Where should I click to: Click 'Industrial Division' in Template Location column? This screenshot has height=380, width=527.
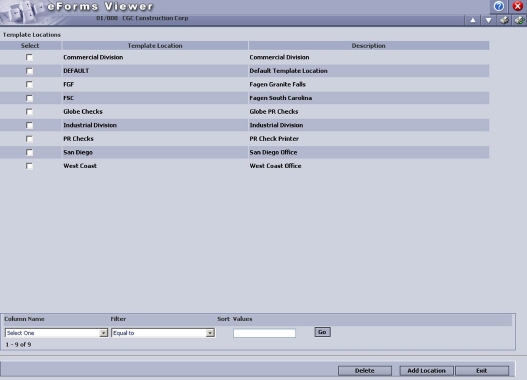click(x=90, y=125)
